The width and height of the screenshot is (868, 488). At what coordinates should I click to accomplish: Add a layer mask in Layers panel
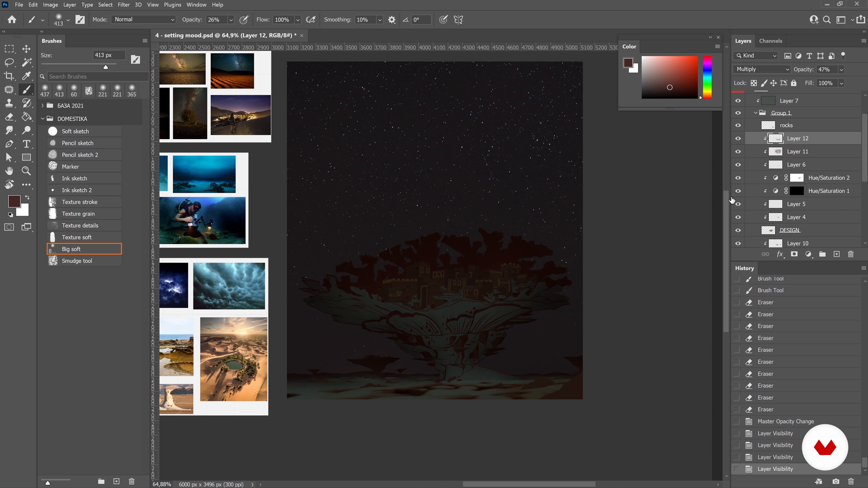point(794,254)
